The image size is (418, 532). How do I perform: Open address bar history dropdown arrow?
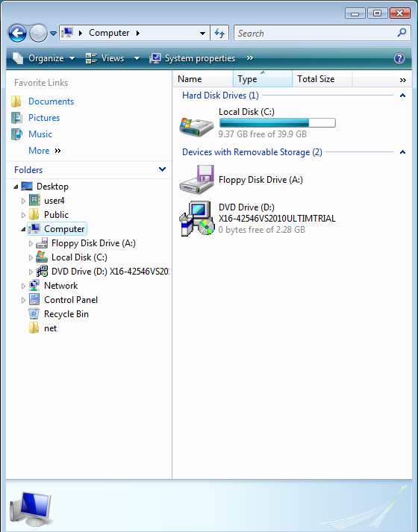tap(202, 34)
